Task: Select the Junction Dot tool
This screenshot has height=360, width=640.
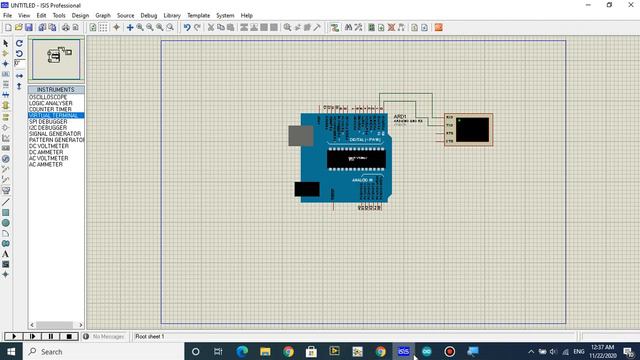Action: tap(6, 64)
